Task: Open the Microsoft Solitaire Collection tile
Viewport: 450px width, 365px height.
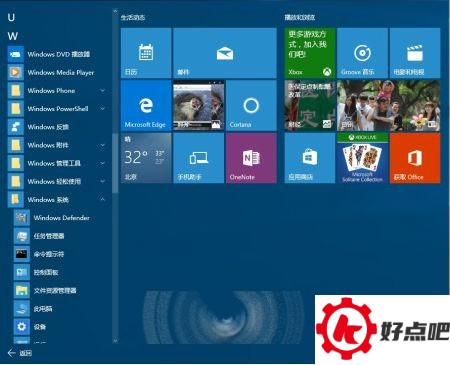Action: (x=362, y=158)
